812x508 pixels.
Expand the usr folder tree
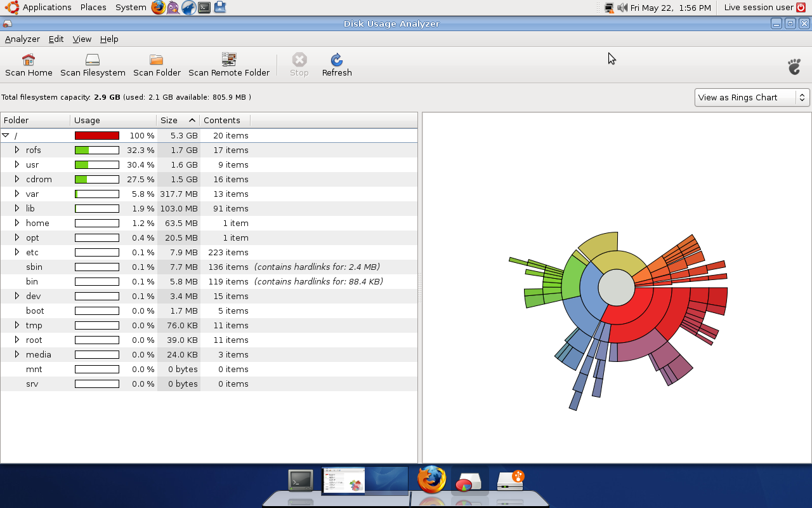17,164
